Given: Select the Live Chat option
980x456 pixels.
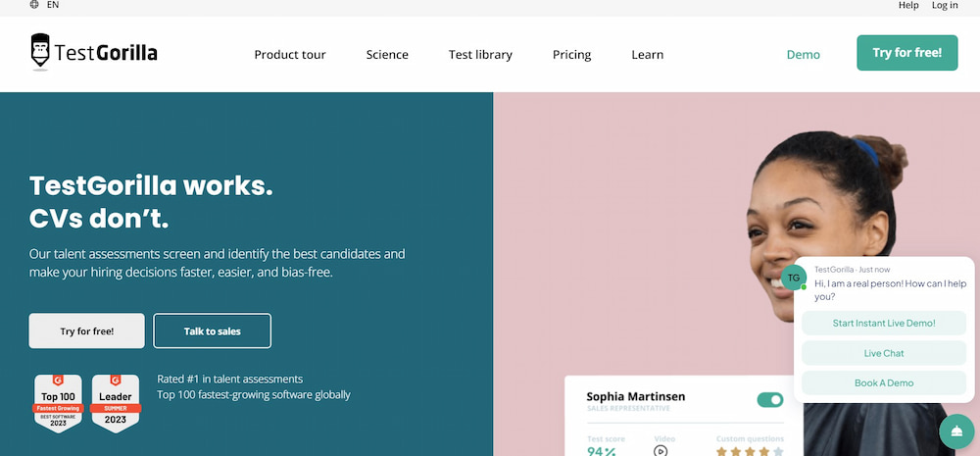Looking at the screenshot, I should coord(884,353).
